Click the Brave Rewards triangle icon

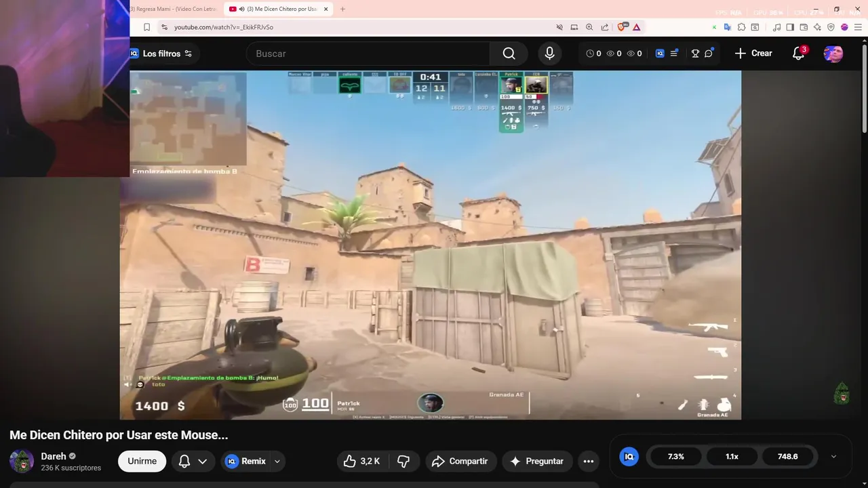point(636,27)
